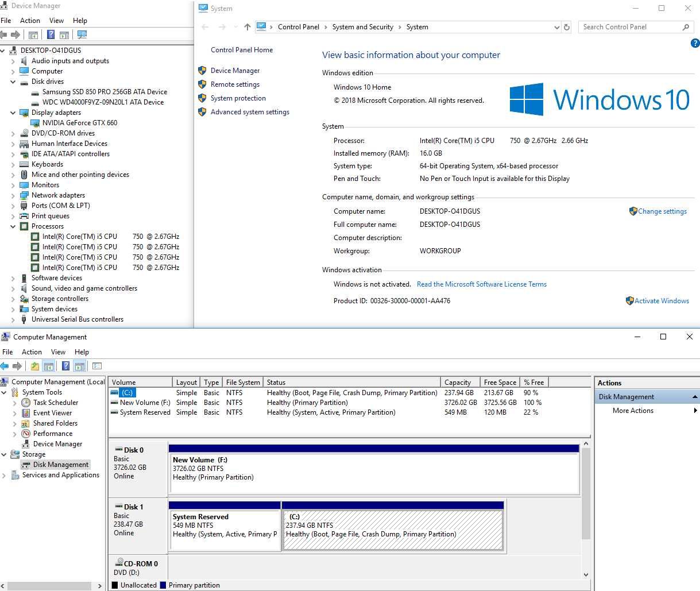Open the View menu in Device Manager
700x591 pixels.
tap(56, 20)
